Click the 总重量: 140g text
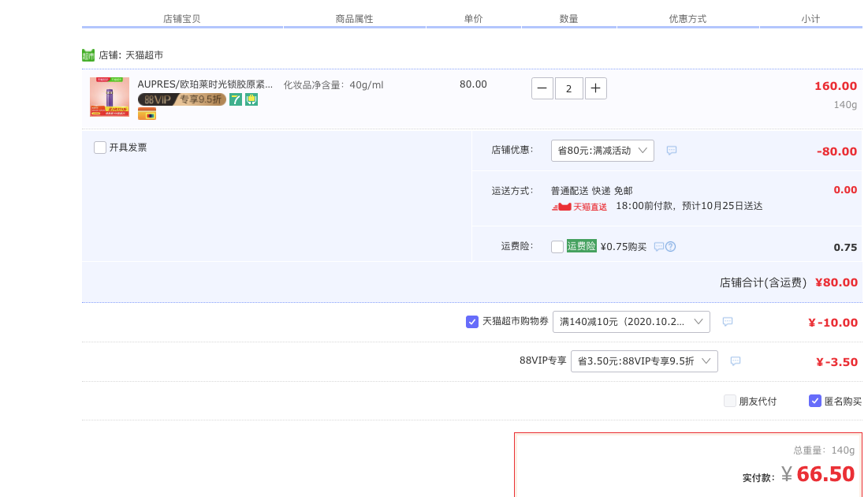868x497 pixels. pos(824,450)
